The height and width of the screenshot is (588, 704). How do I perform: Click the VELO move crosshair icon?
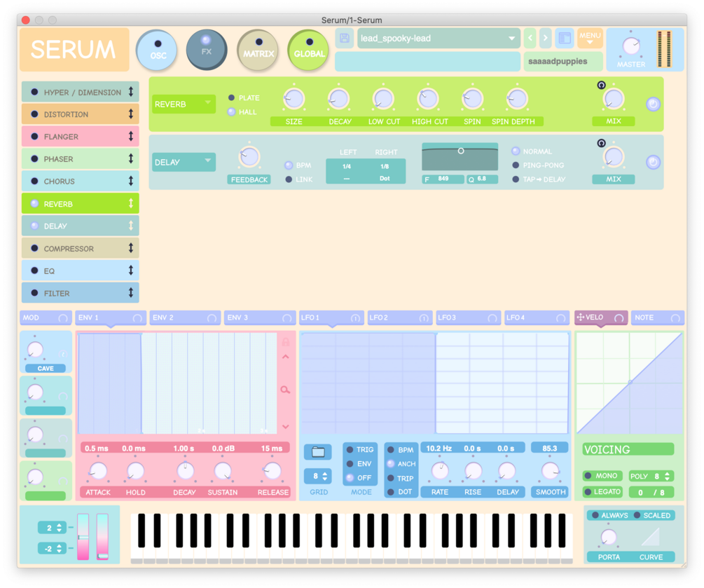click(x=580, y=317)
